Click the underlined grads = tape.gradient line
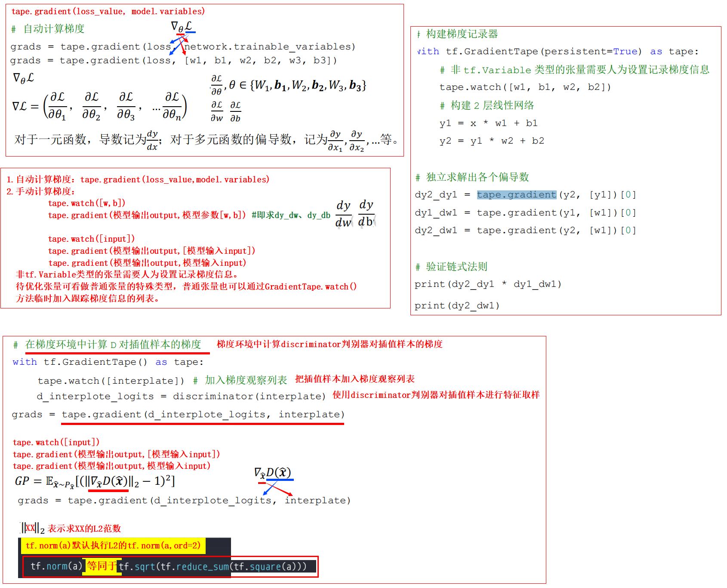 178,414
